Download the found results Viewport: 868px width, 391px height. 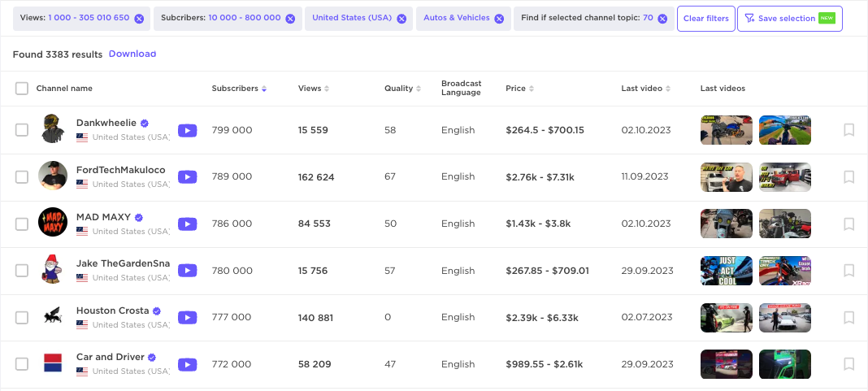(132, 54)
